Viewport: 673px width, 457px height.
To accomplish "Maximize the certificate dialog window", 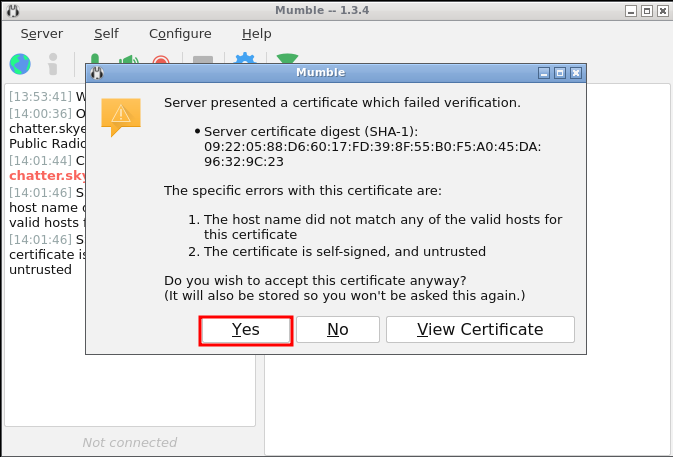I will click(x=560, y=73).
